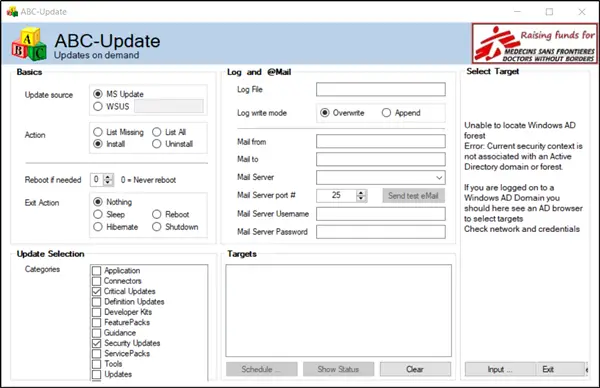Open the Médecins Sans Frontières fundraising banner
600x388 pixels.
click(535, 43)
